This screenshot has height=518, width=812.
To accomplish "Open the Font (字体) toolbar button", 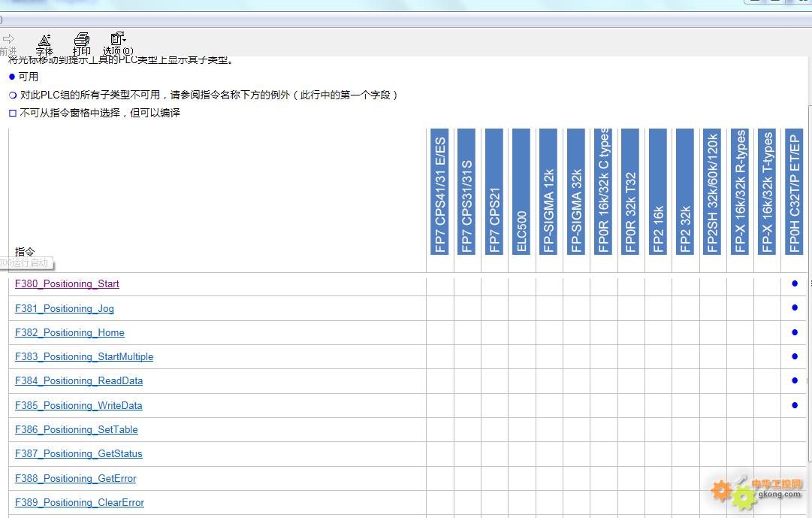I will (x=44, y=44).
